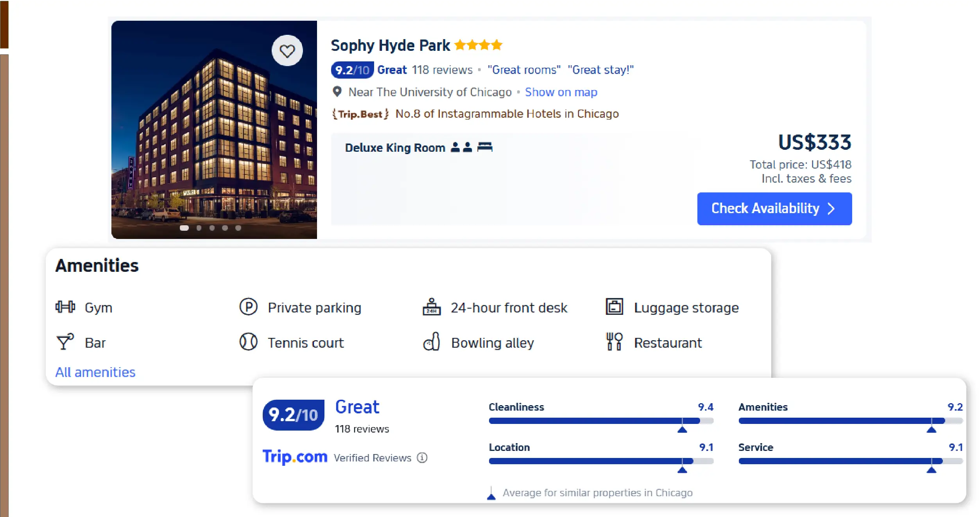Select the second photo carousel dot

click(199, 228)
